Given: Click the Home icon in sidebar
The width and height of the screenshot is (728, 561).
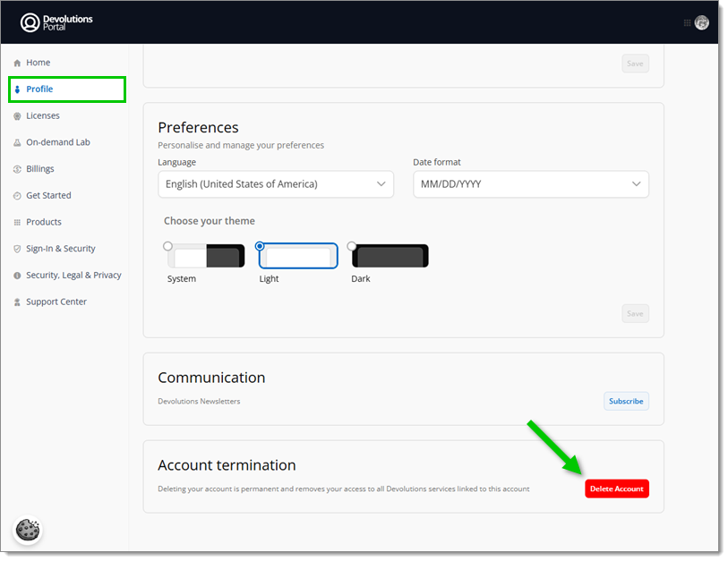Looking at the screenshot, I should click(17, 64).
